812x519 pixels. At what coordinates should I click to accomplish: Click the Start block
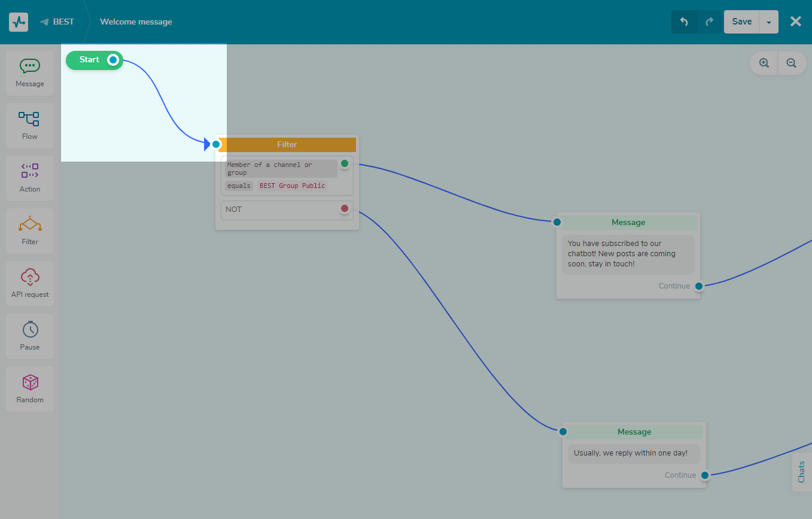coord(90,60)
